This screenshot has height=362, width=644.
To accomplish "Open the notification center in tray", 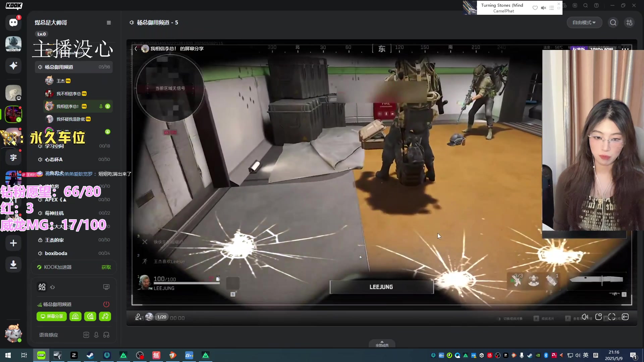I will pyautogui.click(x=634, y=355).
